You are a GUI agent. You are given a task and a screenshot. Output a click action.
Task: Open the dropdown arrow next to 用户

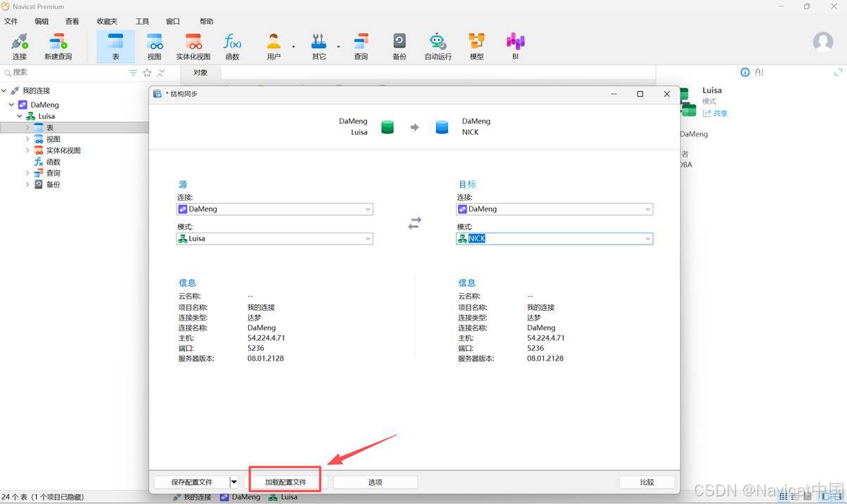point(293,47)
